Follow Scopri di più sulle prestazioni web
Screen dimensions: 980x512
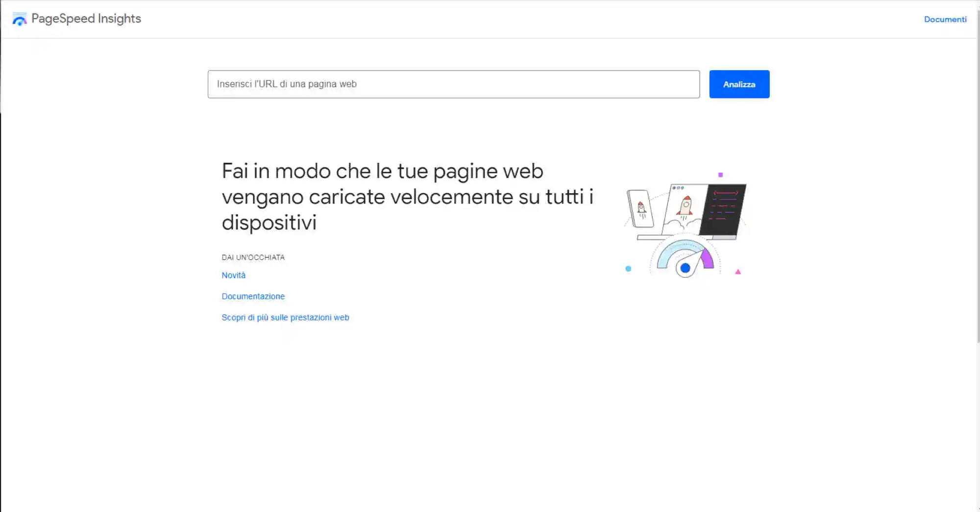285,317
